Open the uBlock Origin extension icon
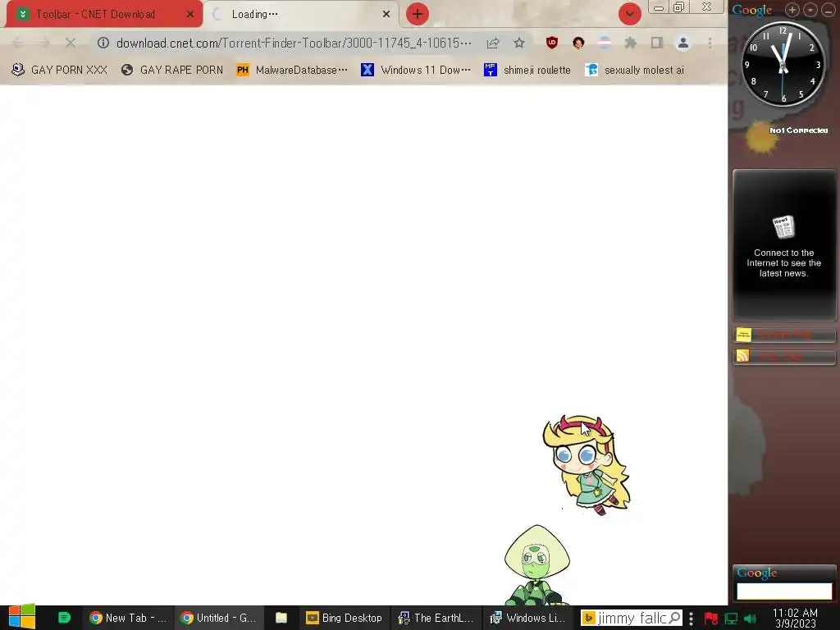This screenshot has height=630, width=840. click(x=552, y=43)
